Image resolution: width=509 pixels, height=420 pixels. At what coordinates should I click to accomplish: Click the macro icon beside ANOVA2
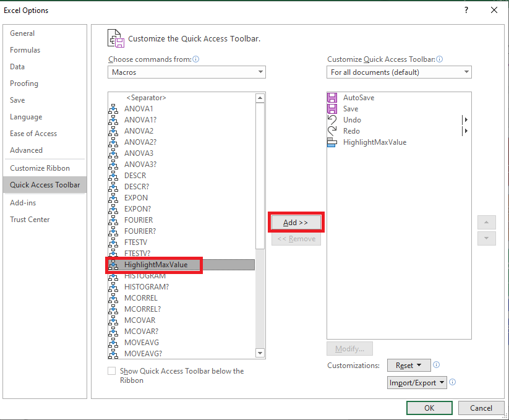tap(113, 131)
